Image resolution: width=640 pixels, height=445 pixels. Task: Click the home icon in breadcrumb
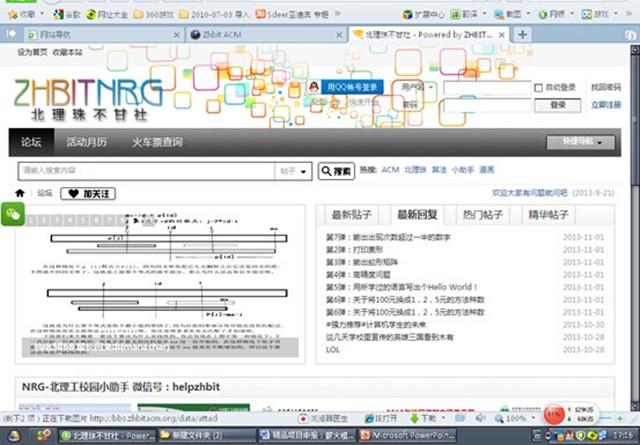[20, 193]
